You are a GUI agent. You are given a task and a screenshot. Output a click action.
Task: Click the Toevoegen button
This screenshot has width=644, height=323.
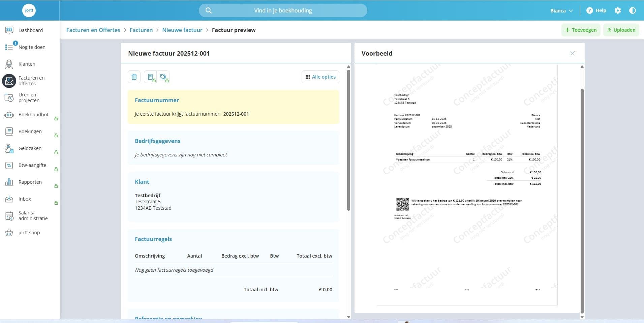coord(580,30)
